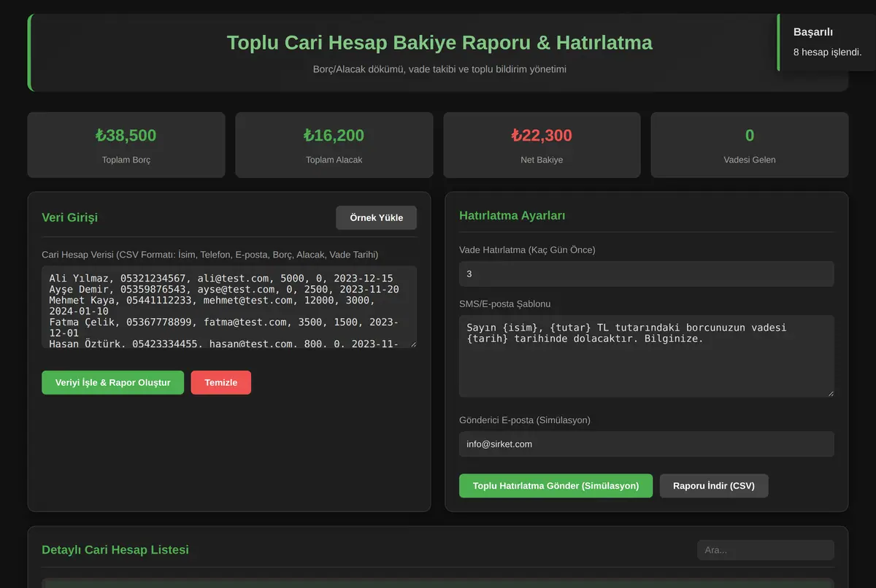Click the Vadesi Gelen count 0
The image size is (876, 588).
[750, 135]
